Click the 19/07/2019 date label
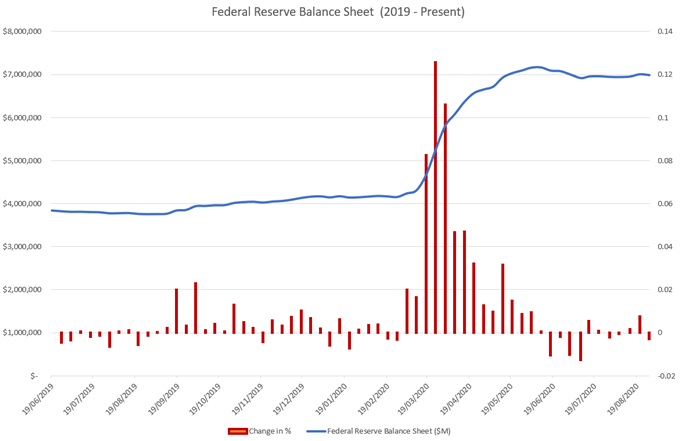Image resolution: width=680 pixels, height=441 pixels. click(78, 399)
